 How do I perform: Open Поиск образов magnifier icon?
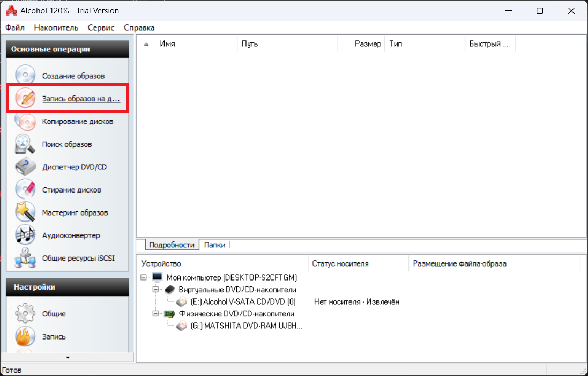25,144
